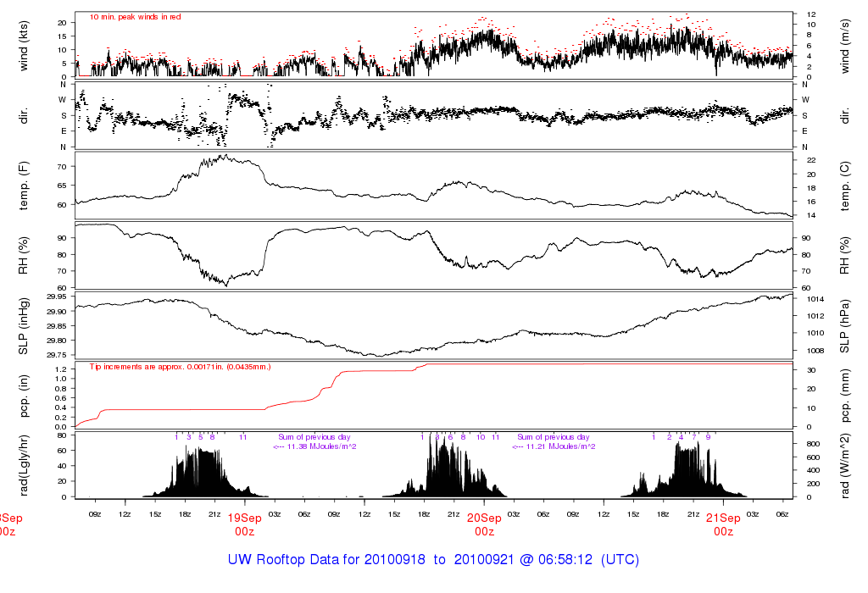The width and height of the screenshot is (868, 593).
Task: Click the '800' tick on W/m^2 axis
Action: click(813, 444)
